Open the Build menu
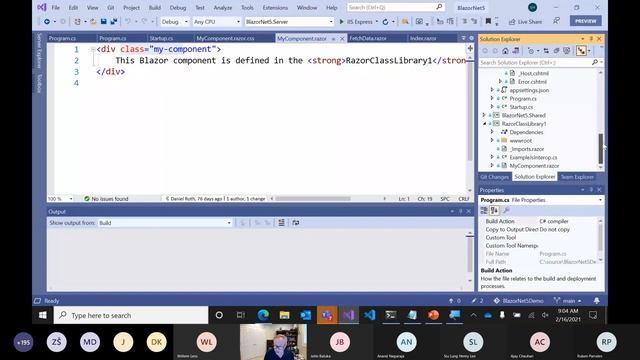The image size is (640, 360). pos(155,8)
